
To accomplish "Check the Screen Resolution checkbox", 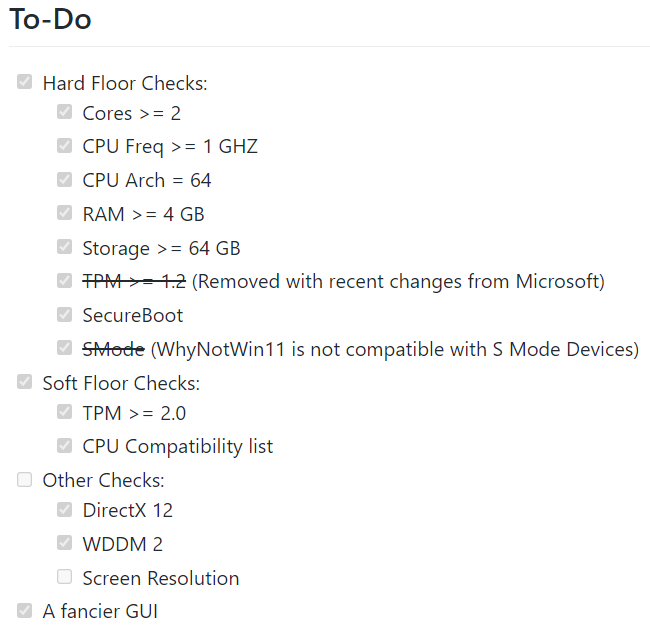I will pyautogui.click(x=65, y=577).
